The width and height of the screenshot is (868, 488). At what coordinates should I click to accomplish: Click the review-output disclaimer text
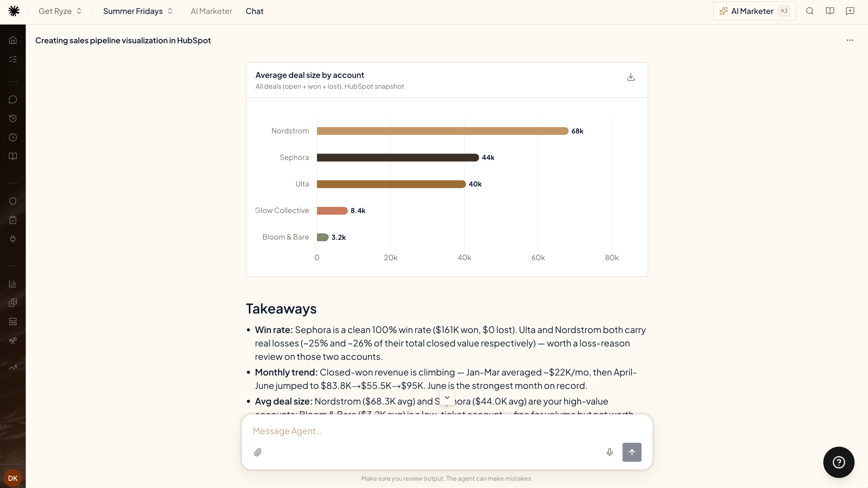pos(447,479)
